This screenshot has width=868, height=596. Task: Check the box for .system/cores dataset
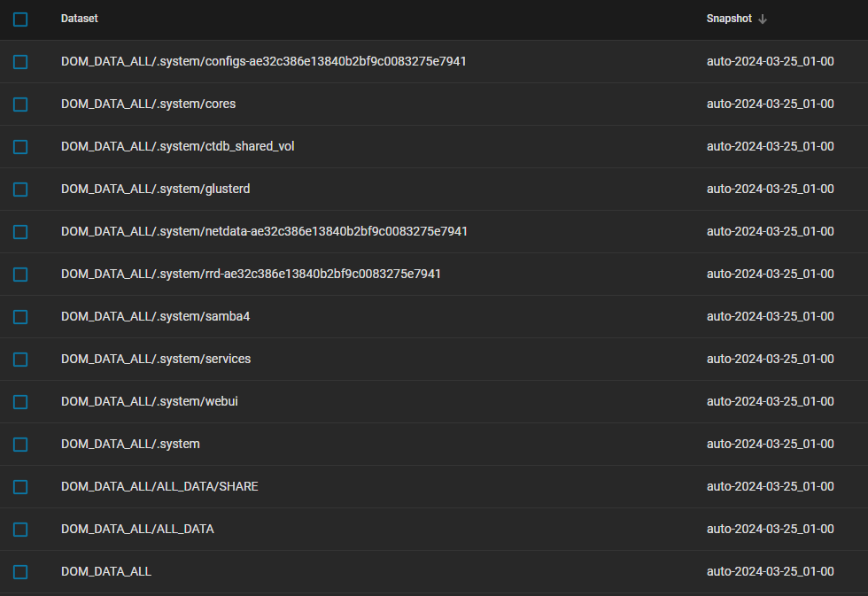point(20,104)
